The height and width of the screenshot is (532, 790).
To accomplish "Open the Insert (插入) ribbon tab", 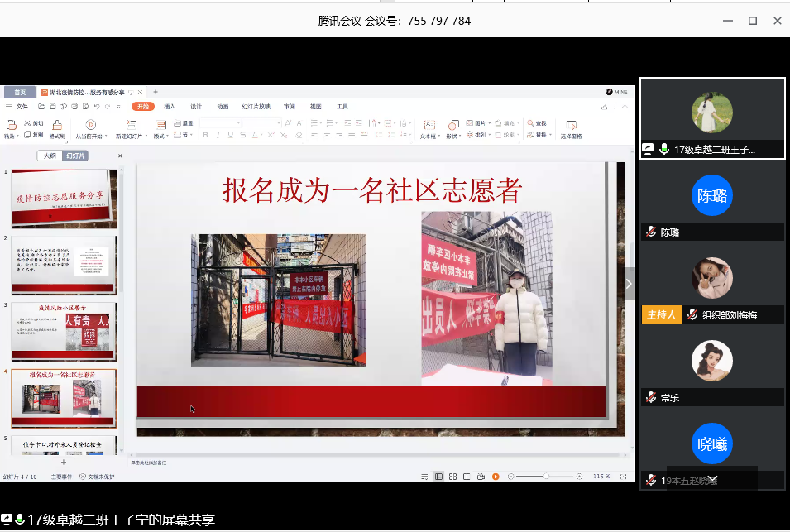I will [170, 107].
